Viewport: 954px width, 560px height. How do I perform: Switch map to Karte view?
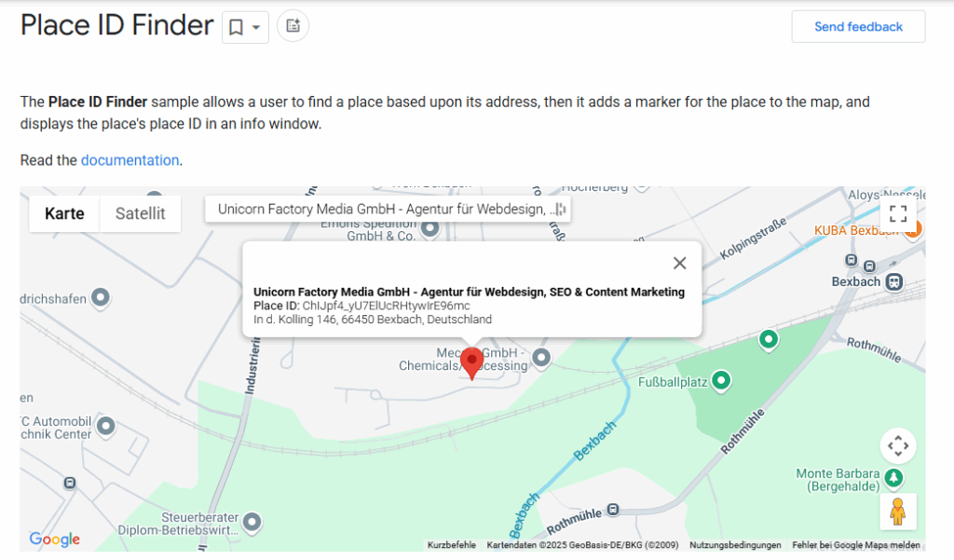coord(64,213)
